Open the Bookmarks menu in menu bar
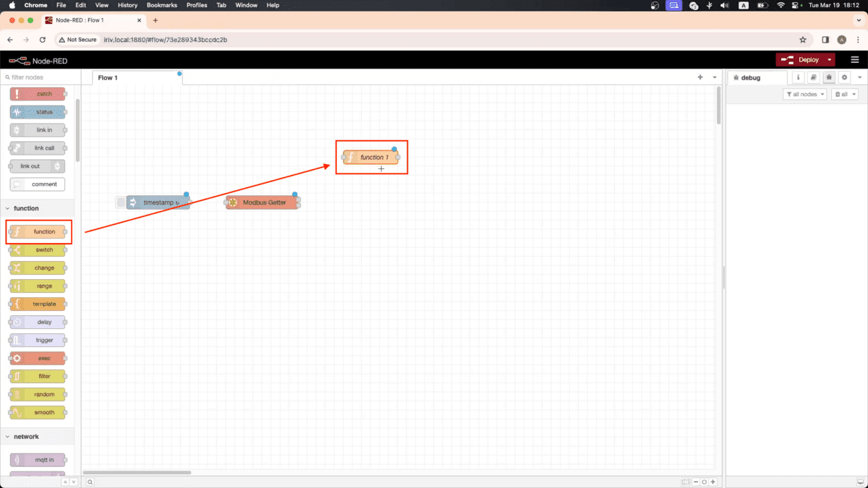This screenshot has height=488, width=868. 161,5
